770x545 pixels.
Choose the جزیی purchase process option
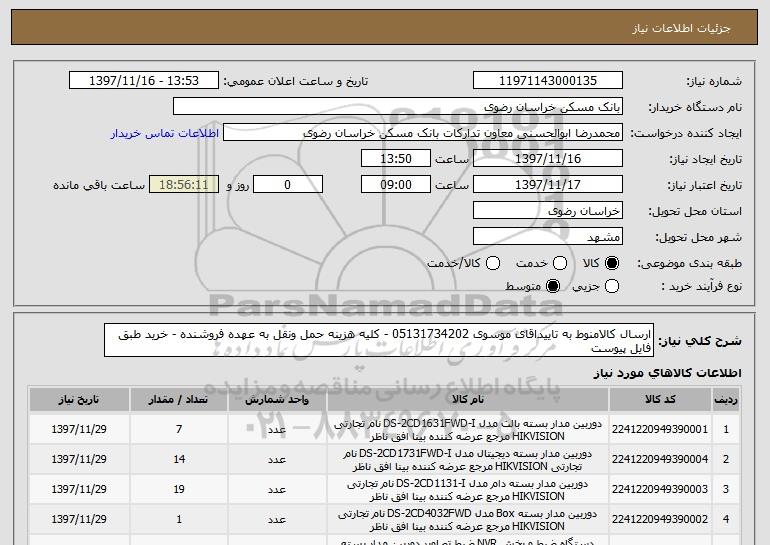click(611, 286)
